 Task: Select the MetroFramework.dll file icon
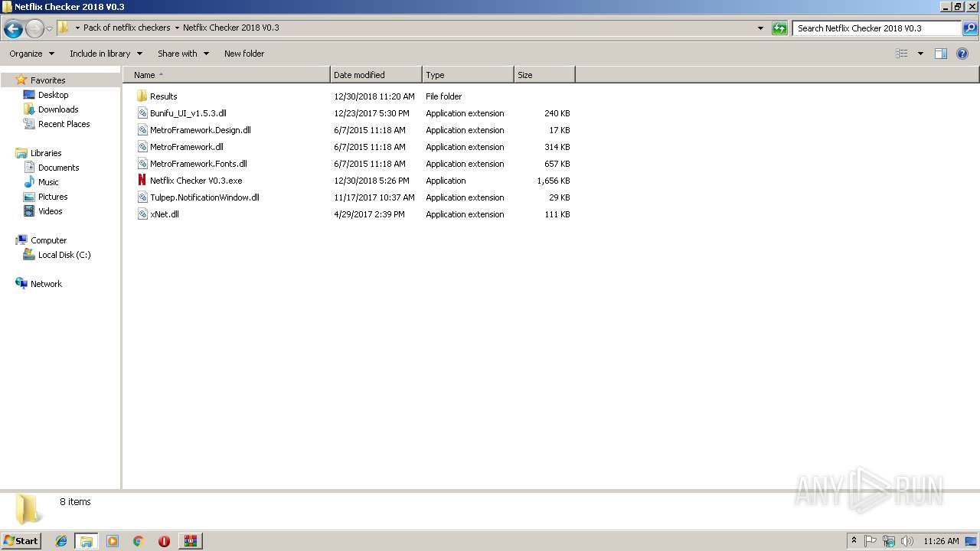[142, 147]
